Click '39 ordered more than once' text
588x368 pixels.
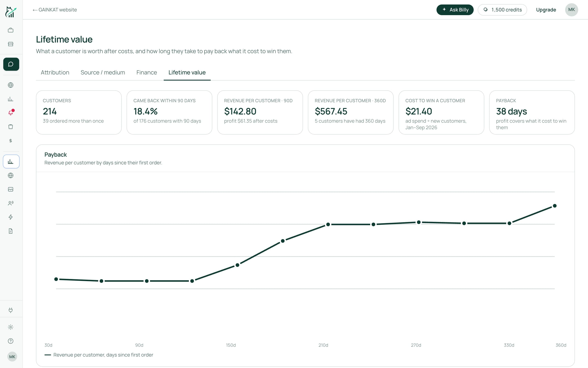pyautogui.click(x=73, y=121)
